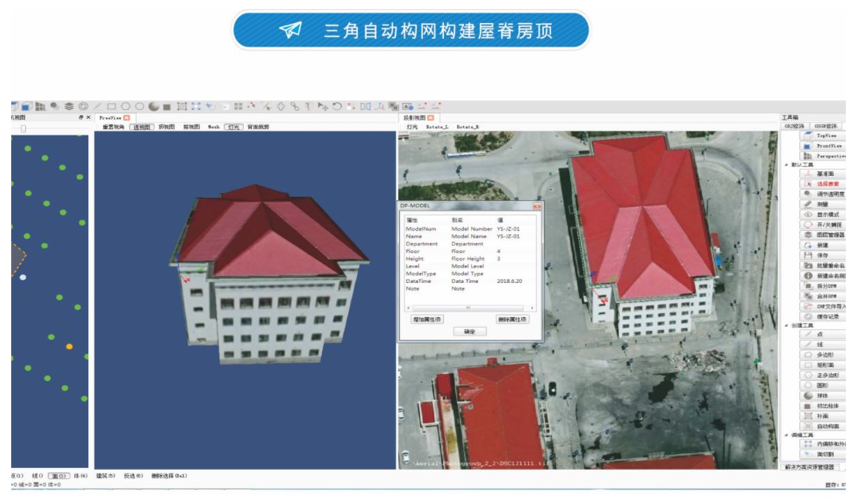
Task: Toggle the 透视图 perspective view button
Action: coord(141,127)
